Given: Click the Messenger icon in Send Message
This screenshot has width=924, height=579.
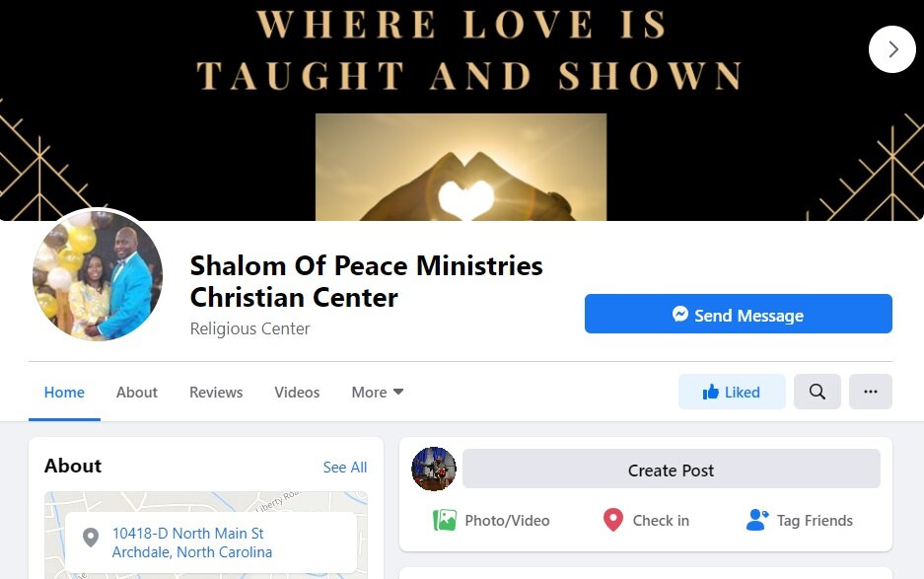Looking at the screenshot, I should click(680, 314).
